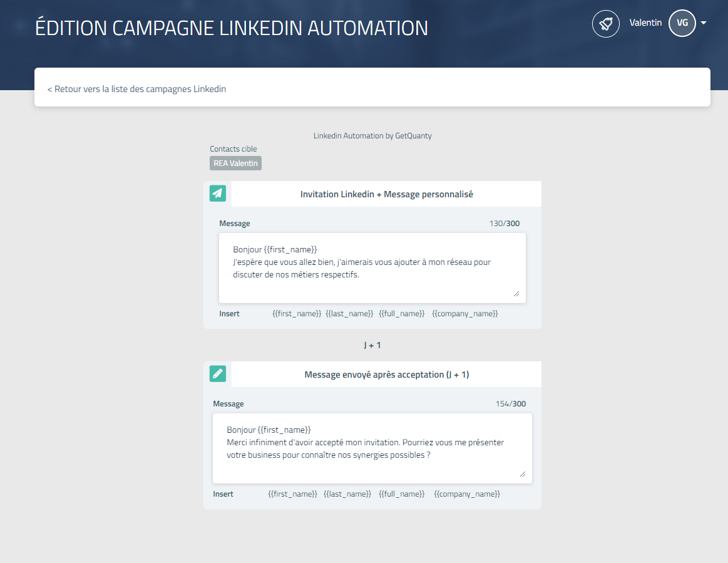
Task: Insert {{first_name}} in the J+1 message
Action: click(x=292, y=494)
